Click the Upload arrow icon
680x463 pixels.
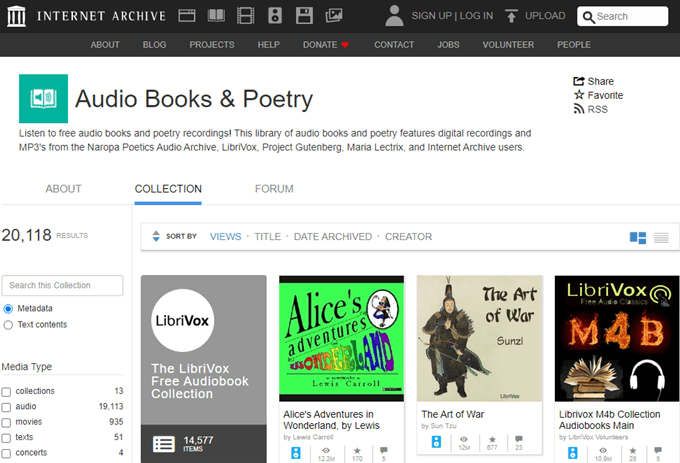(x=511, y=16)
